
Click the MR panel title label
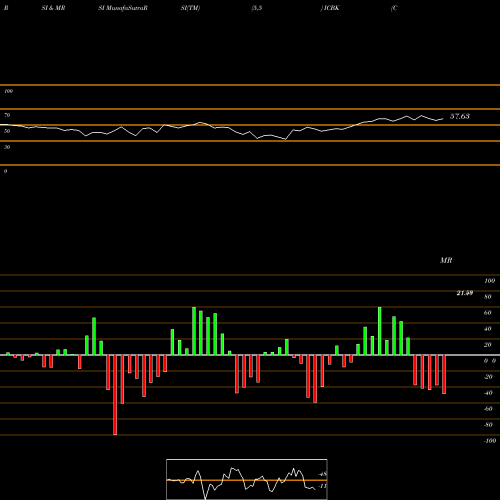pyautogui.click(x=446, y=260)
